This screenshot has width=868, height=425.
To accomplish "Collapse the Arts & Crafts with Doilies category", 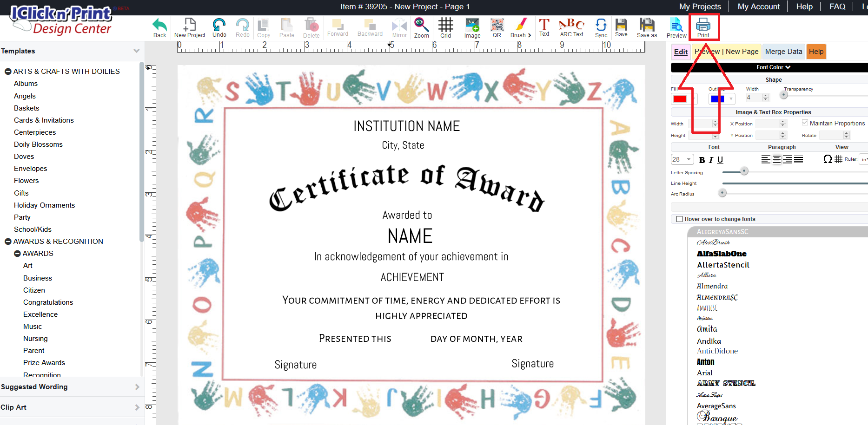I will pos(8,72).
